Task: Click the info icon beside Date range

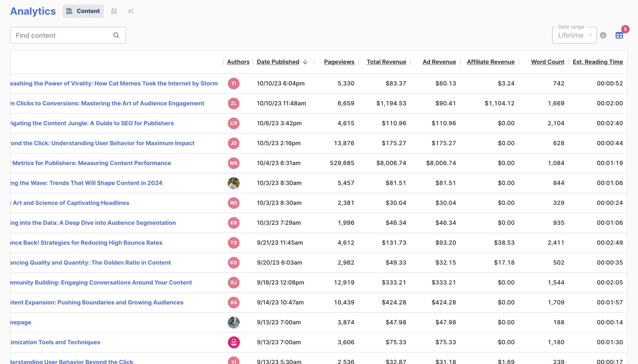Action: point(603,35)
